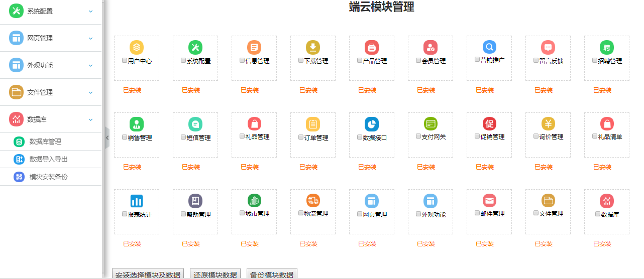Click the 用户中心 module icon
Image resolution: width=644 pixels, height=279 pixels.
[x=137, y=48]
